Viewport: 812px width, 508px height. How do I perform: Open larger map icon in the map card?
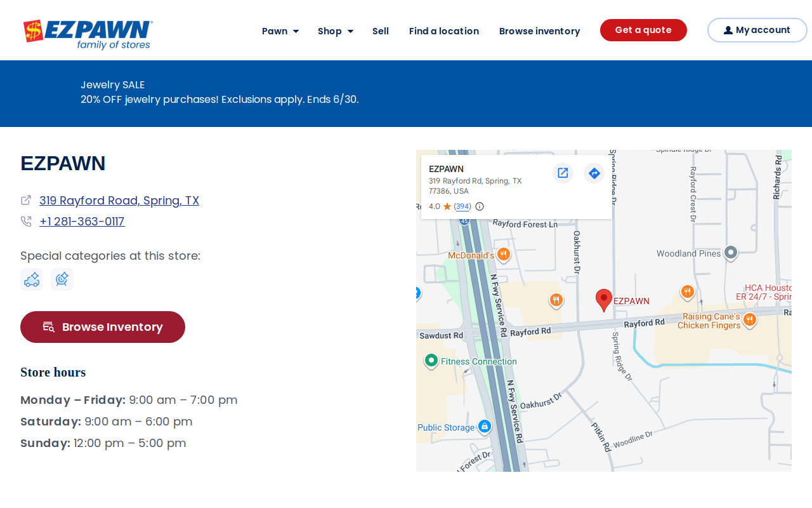(563, 173)
